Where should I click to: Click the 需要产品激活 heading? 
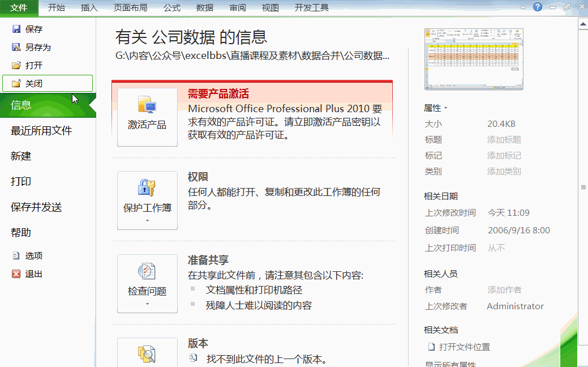tap(218, 94)
